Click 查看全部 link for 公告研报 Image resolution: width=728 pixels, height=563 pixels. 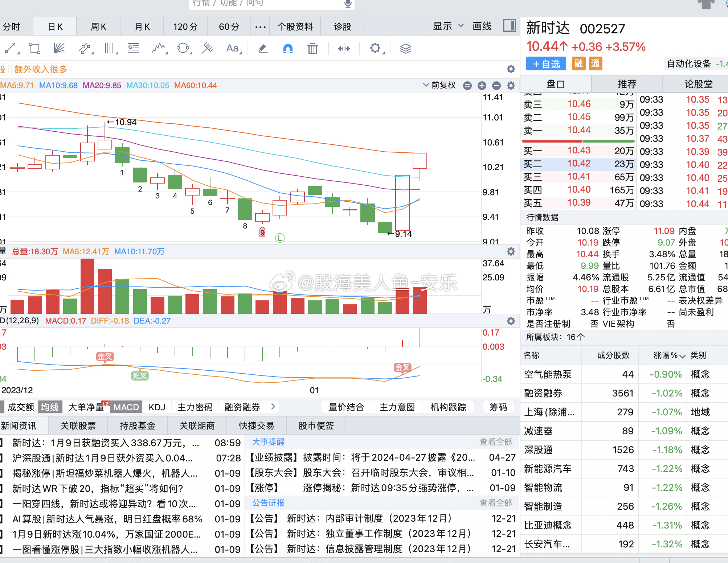tap(496, 503)
